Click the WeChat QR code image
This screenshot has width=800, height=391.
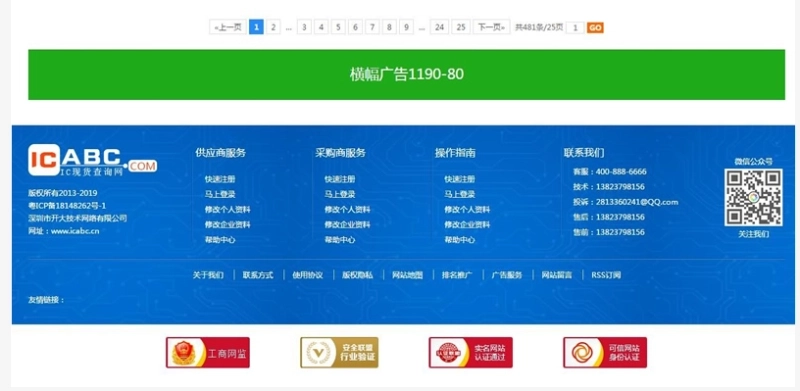753,197
